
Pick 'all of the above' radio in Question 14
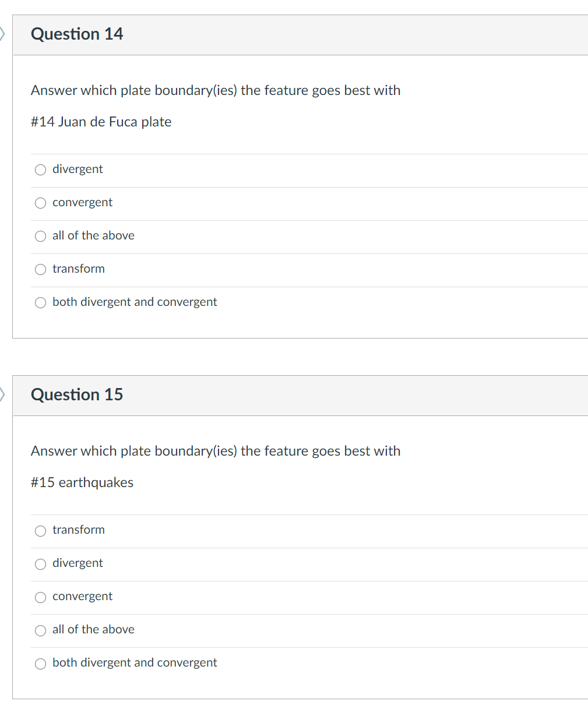click(40, 236)
